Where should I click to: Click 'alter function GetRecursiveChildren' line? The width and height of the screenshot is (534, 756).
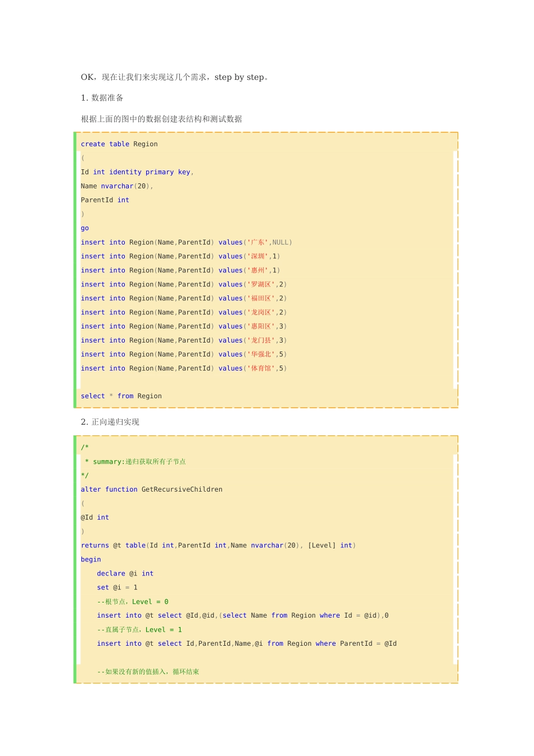(x=152, y=489)
